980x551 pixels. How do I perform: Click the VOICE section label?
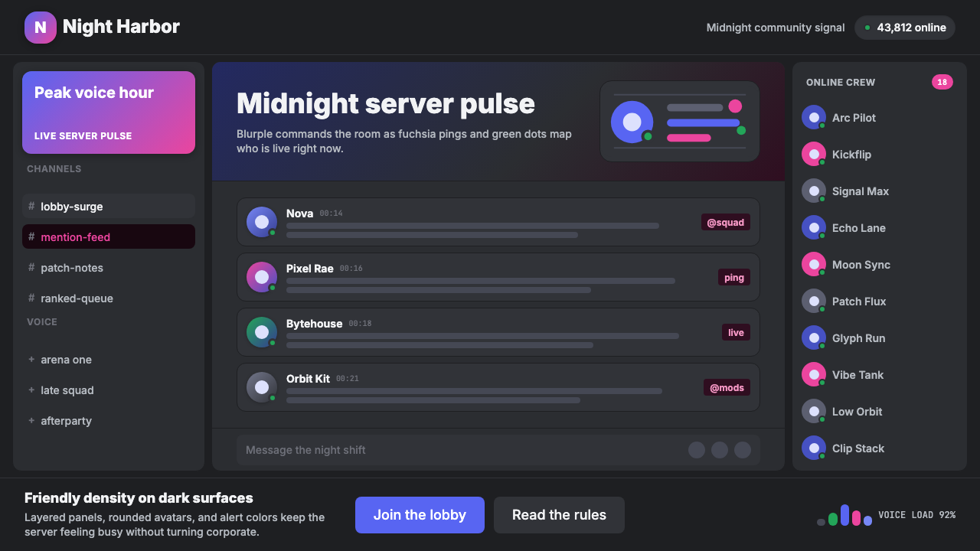pos(42,322)
